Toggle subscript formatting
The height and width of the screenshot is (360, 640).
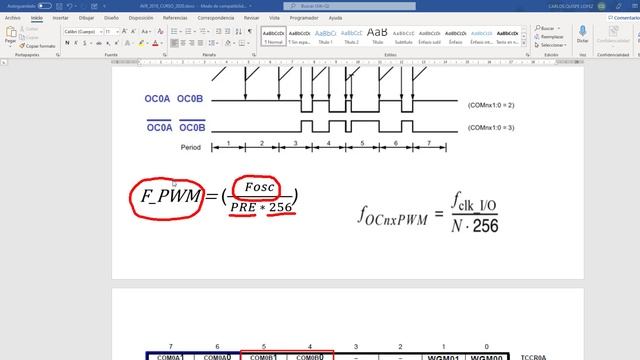[x=108, y=43]
